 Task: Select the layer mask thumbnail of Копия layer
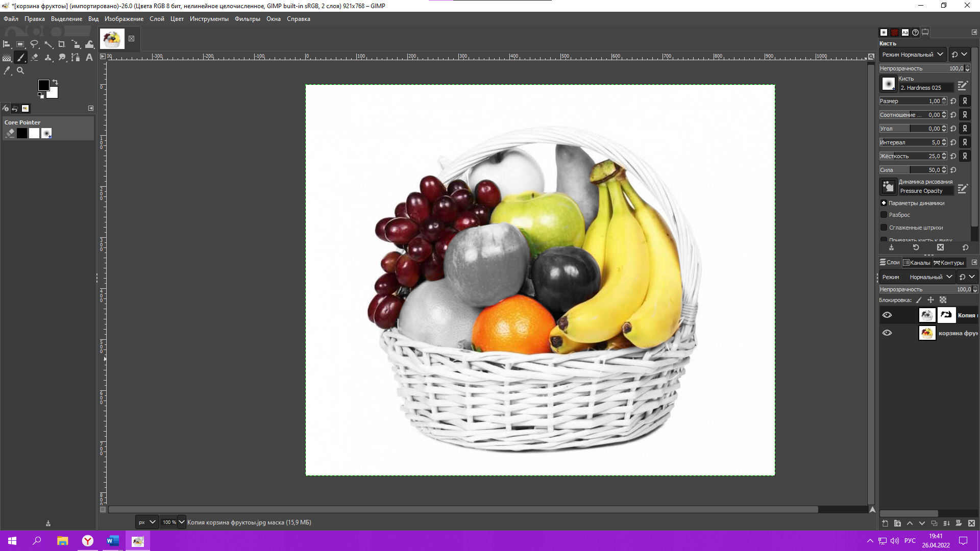tap(946, 315)
